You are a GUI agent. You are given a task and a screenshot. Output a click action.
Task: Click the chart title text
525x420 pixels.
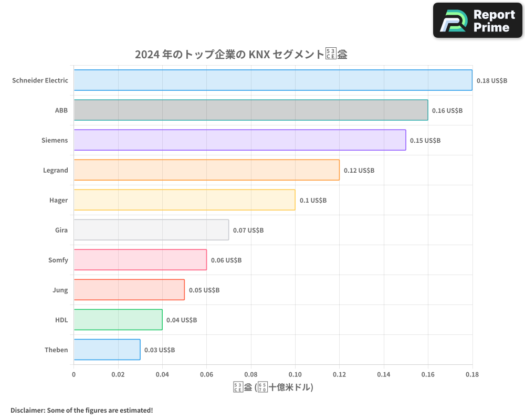tap(241, 54)
